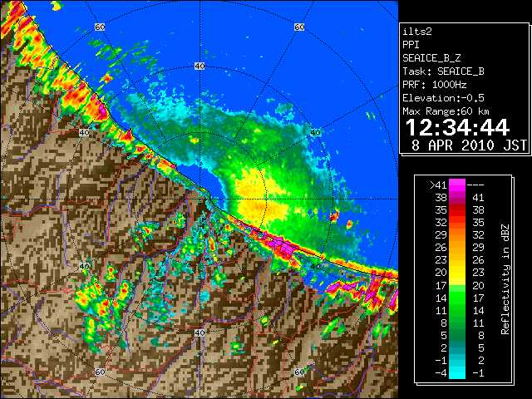Click the 'Max Range:60 km' line

446,111
